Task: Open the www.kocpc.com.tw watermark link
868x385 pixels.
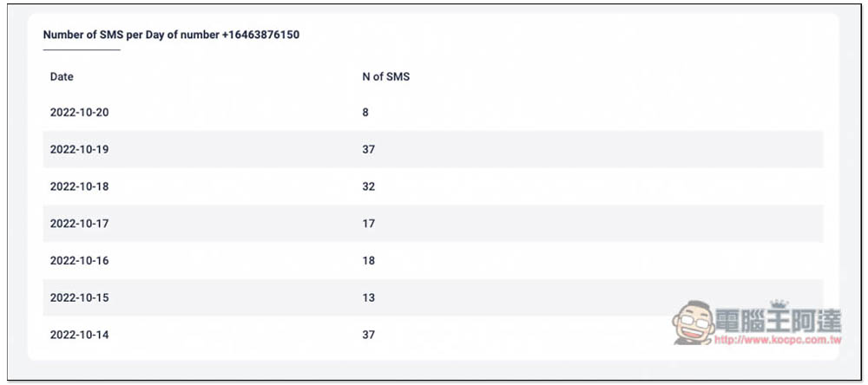Action: [778, 341]
